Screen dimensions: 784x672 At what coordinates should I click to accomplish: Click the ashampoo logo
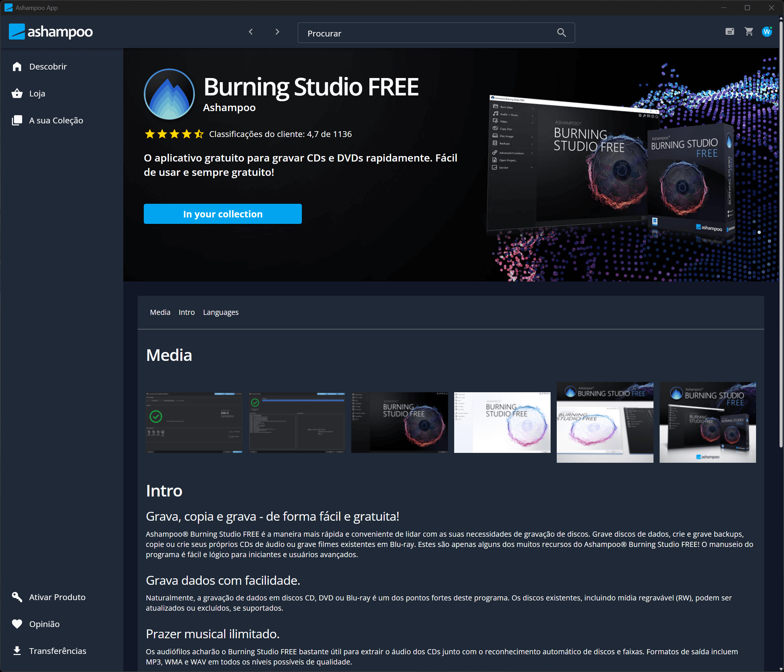click(x=51, y=32)
